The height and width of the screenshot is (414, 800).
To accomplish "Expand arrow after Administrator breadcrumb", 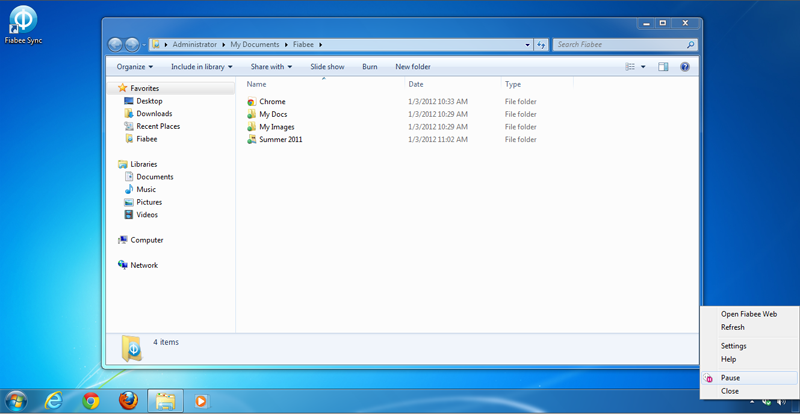I will point(224,45).
